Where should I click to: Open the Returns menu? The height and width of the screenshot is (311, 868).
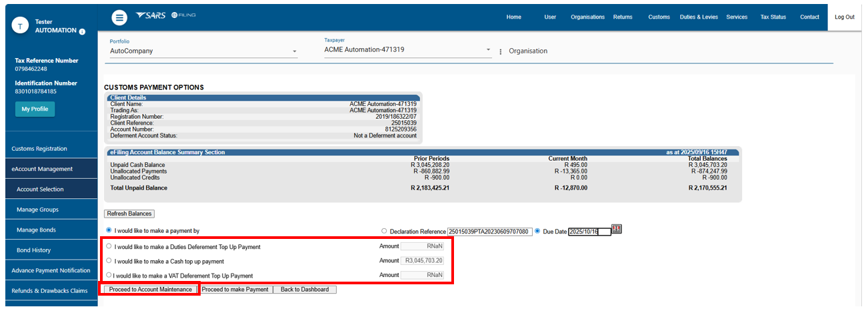[x=623, y=17]
